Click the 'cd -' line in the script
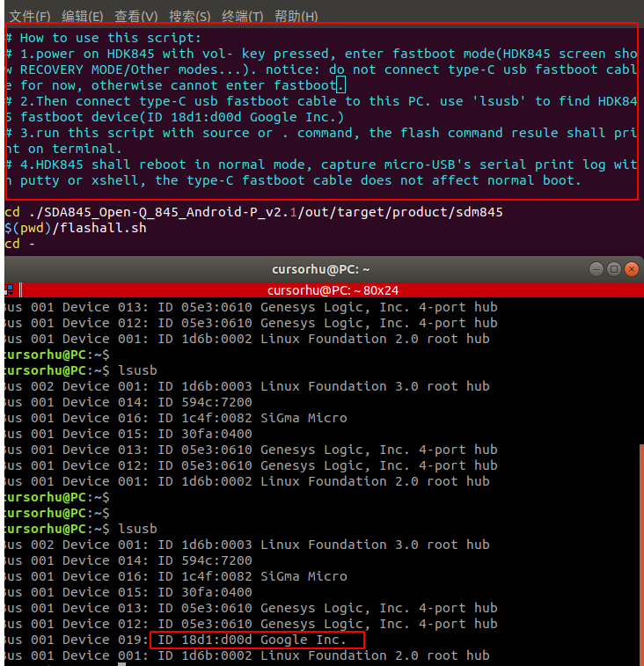This screenshot has width=644, height=666. coord(20,244)
